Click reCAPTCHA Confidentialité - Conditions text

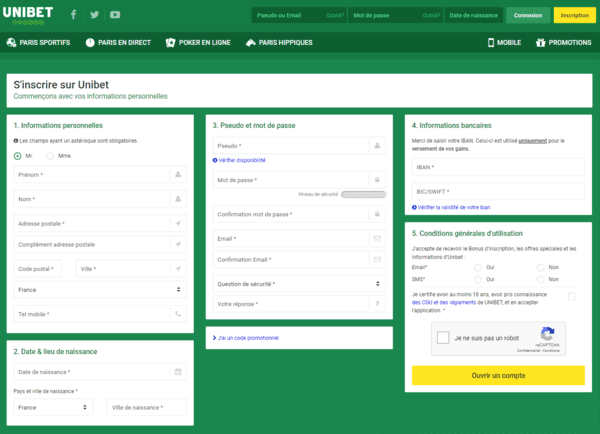pos(538,350)
